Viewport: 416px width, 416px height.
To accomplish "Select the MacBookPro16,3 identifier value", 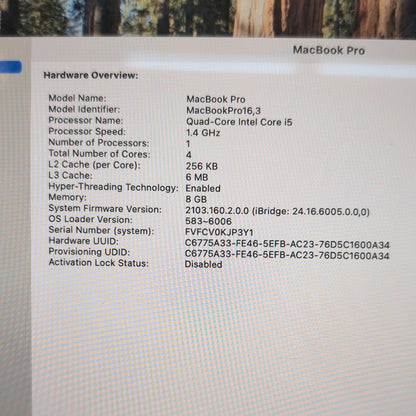I will click(223, 111).
